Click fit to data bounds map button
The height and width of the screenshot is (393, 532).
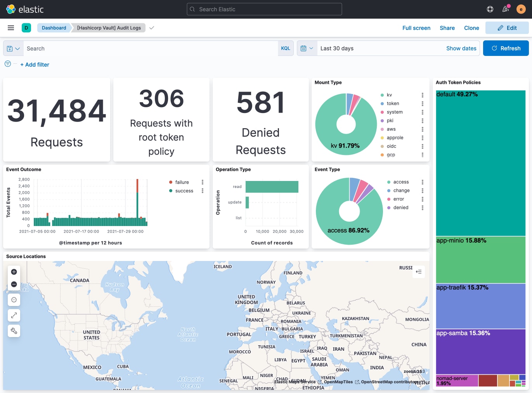14,300
